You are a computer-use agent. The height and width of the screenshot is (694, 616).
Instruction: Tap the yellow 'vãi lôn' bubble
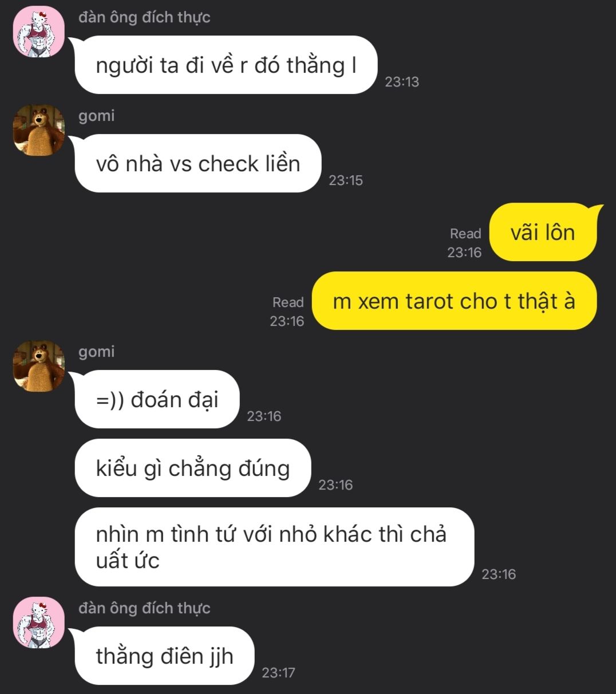click(x=543, y=232)
